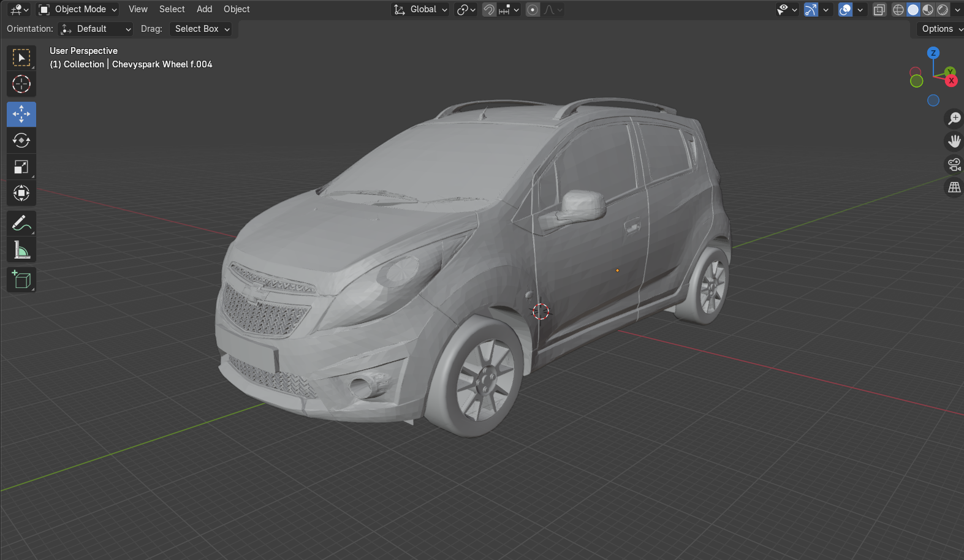Open the Global transform orientation dropdown
Screen dimensions: 964x560
420,10
